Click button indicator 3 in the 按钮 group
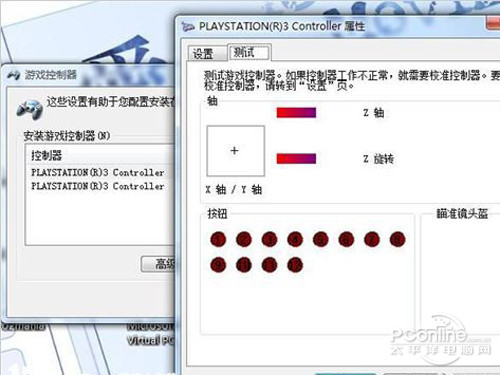500x375 pixels. tap(270, 239)
